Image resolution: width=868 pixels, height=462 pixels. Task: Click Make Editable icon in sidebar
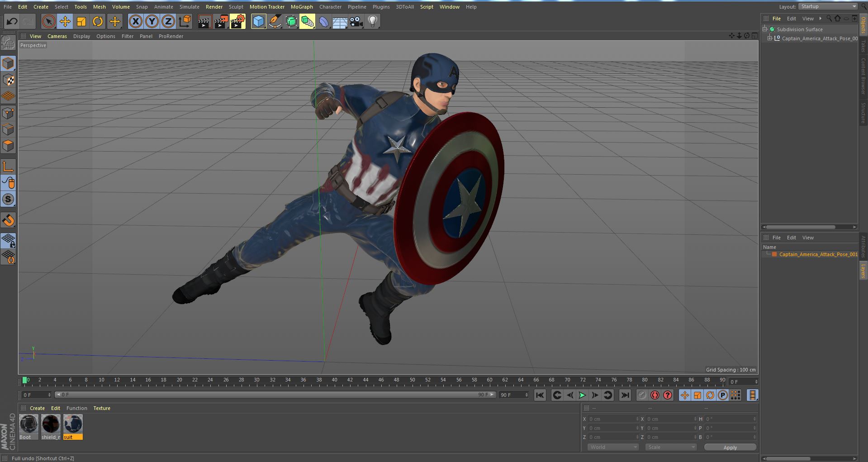8,43
